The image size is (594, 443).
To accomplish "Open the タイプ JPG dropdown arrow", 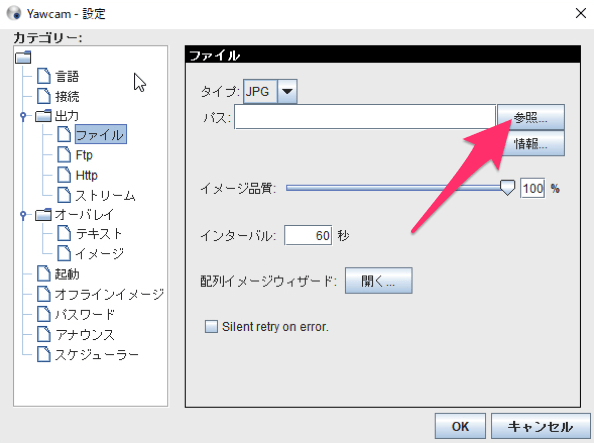I will click(x=287, y=91).
